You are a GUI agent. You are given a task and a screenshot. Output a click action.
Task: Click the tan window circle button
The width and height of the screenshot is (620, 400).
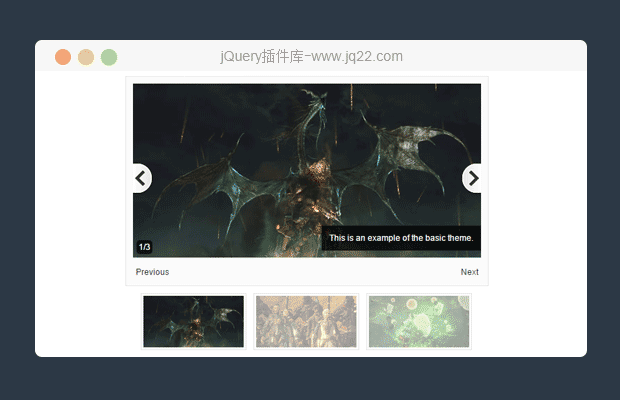click(86, 57)
